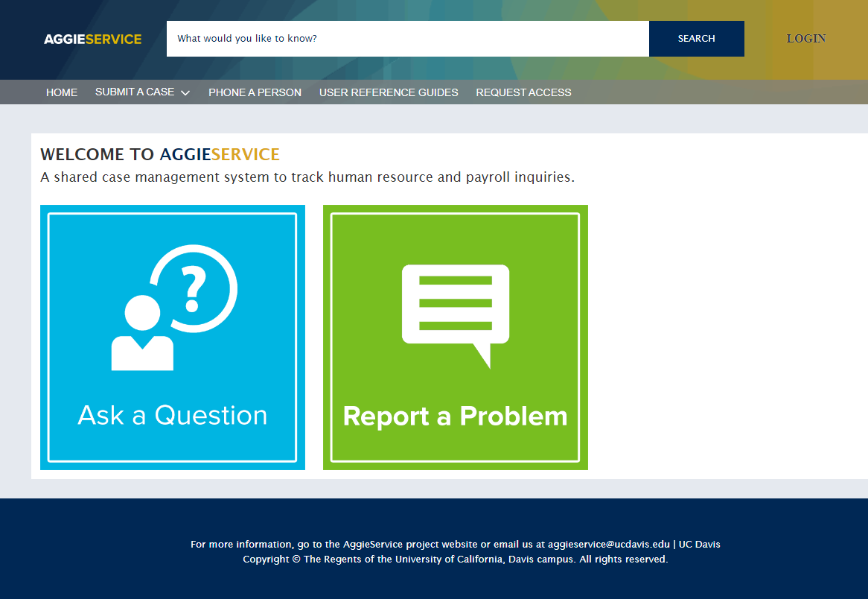Select Request Access in the navigation bar
The width and height of the screenshot is (868, 599).
tap(523, 92)
